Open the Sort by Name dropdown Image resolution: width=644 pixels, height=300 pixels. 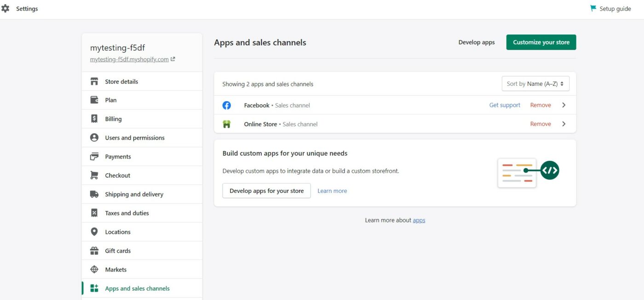[535, 84]
